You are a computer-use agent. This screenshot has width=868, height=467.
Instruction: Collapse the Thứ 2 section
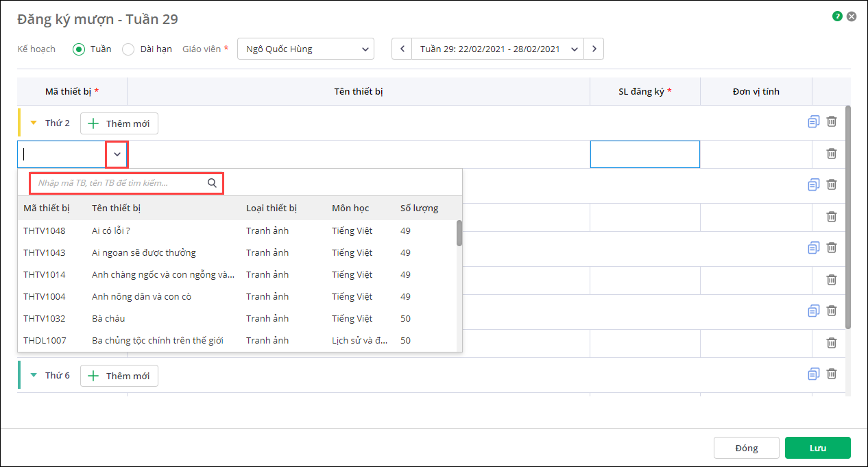34,123
